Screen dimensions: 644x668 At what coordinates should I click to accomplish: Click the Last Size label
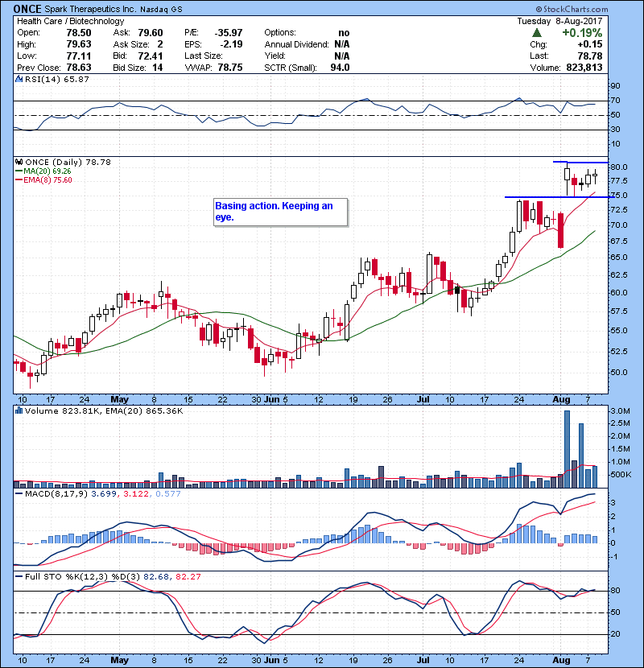pyautogui.click(x=204, y=56)
